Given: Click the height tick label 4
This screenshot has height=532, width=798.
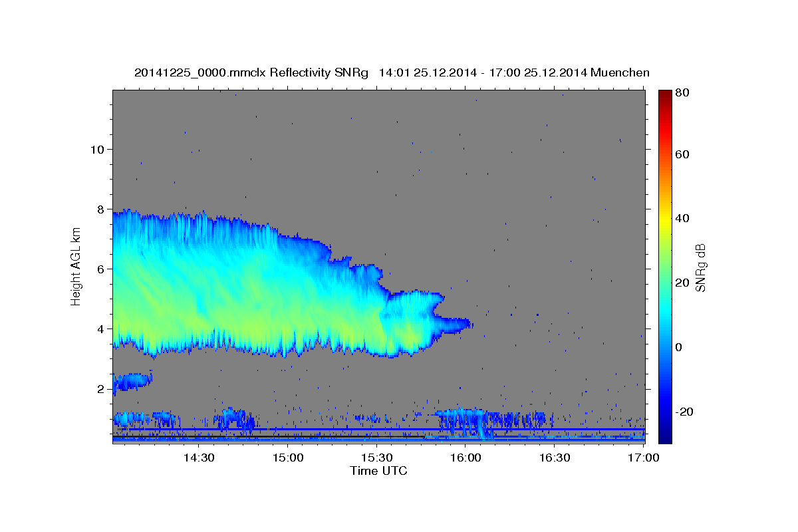Looking at the screenshot, I should tap(100, 329).
